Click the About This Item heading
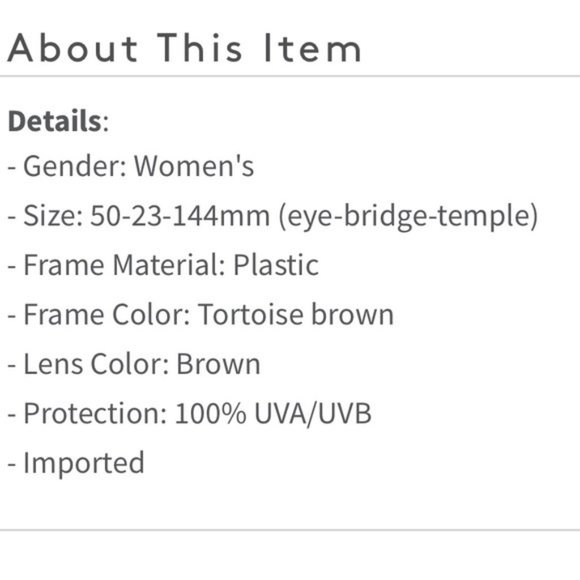580x580 pixels. coord(184,48)
